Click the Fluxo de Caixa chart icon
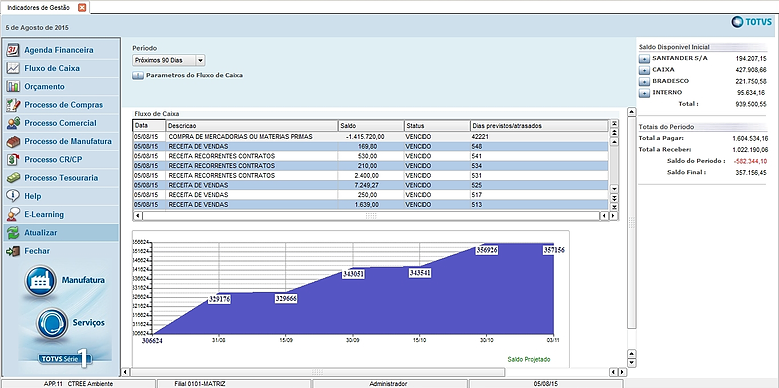The image size is (779, 388). click(x=13, y=69)
